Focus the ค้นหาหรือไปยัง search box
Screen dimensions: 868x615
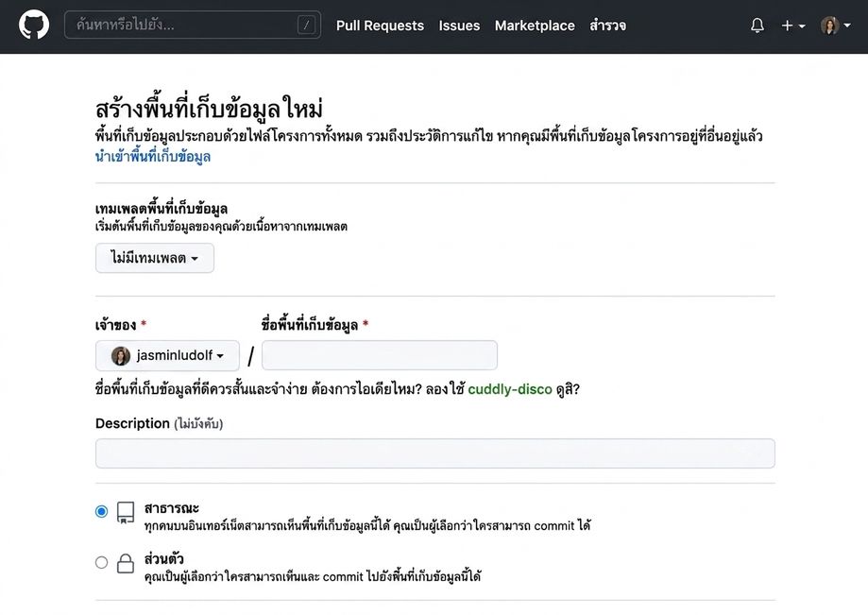pos(192,25)
